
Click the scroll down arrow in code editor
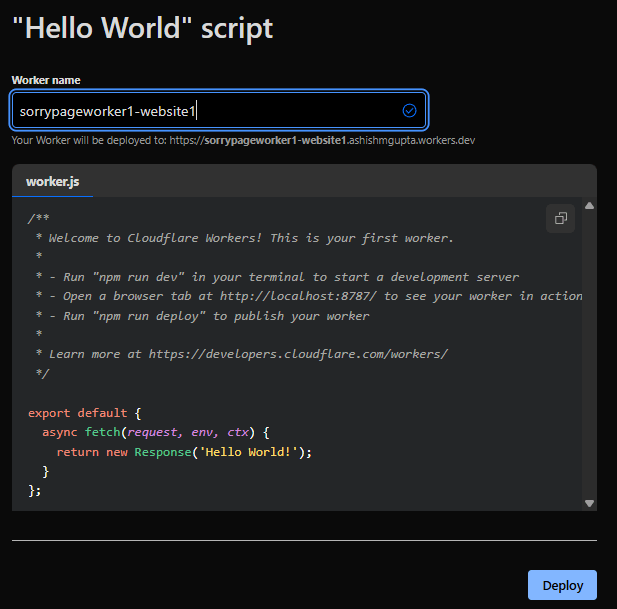click(589, 503)
